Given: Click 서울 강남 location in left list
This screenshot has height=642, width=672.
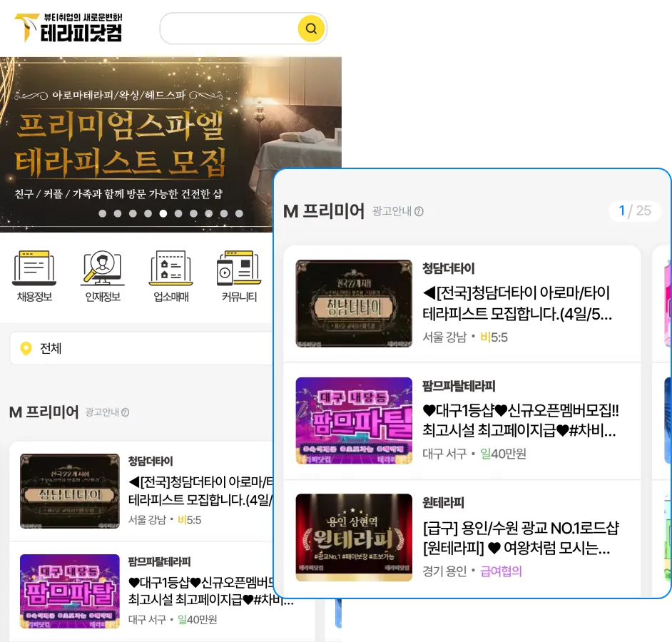Looking at the screenshot, I should click(x=147, y=520).
